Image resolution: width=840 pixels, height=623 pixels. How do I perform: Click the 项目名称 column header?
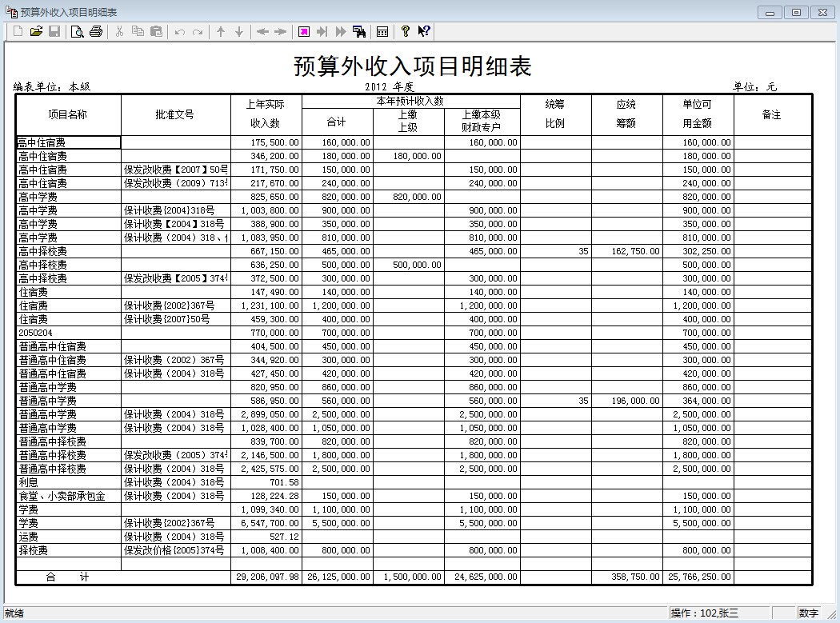[68, 114]
